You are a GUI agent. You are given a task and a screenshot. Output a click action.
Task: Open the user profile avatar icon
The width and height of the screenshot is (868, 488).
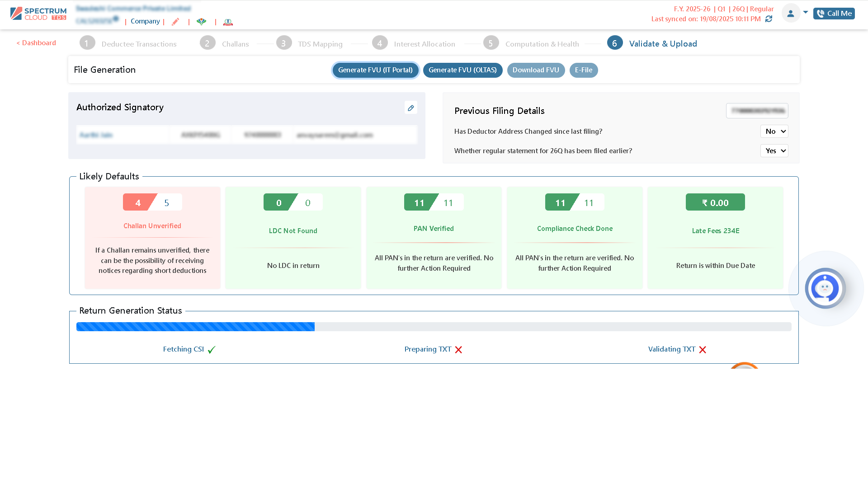pos(790,14)
